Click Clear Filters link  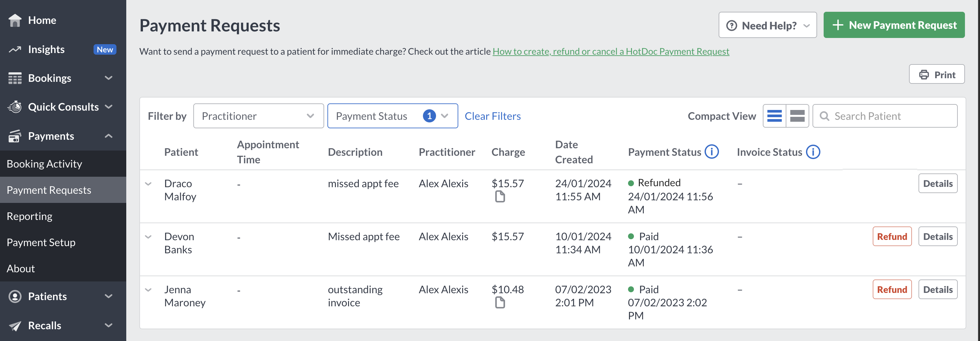click(492, 116)
